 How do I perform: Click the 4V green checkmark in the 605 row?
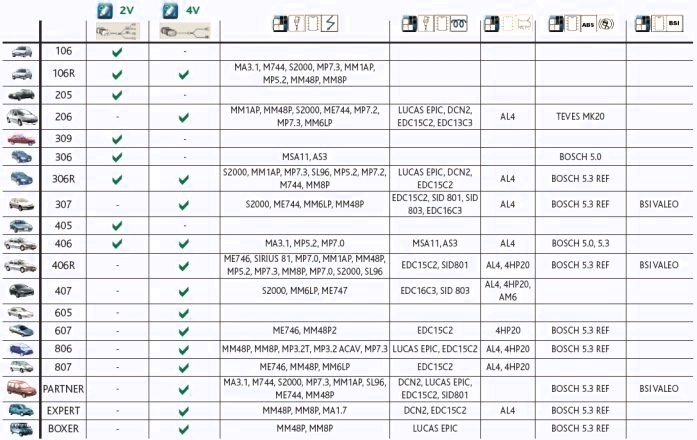pos(184,314)
